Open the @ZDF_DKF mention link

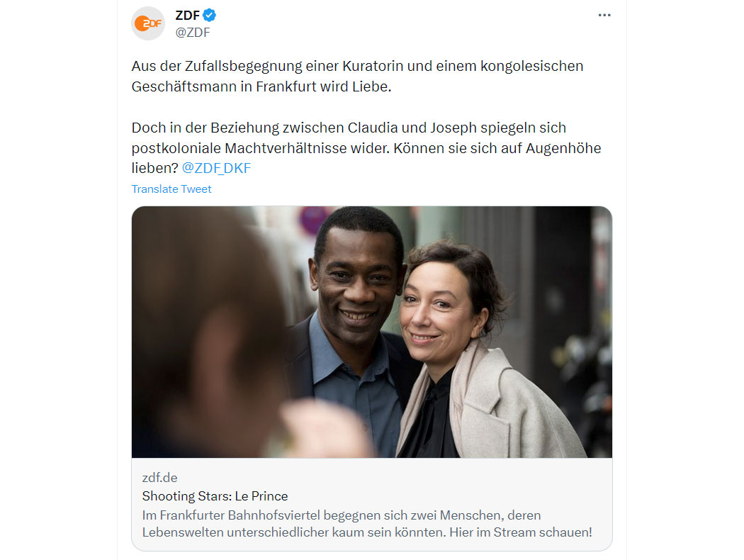(216, 168)
